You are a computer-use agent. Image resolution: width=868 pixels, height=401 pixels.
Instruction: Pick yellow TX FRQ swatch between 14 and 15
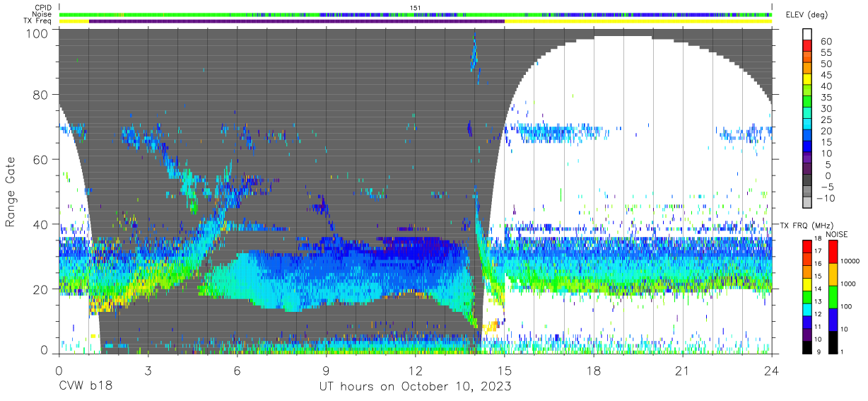(x=809, y=284)
